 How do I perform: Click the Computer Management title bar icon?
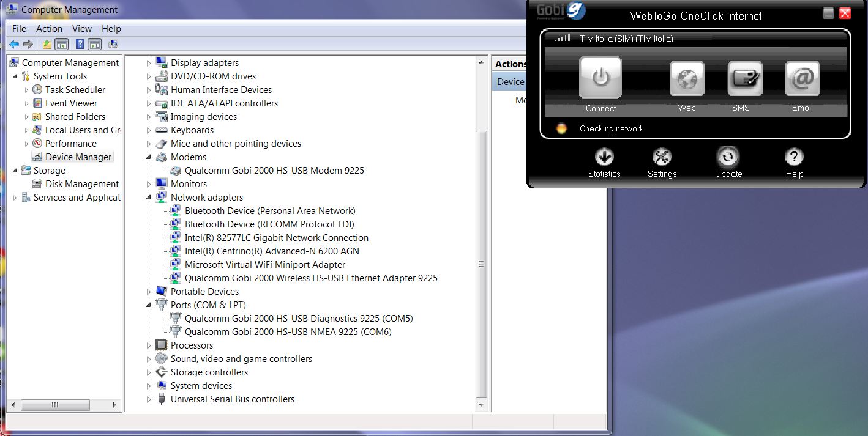12,10
